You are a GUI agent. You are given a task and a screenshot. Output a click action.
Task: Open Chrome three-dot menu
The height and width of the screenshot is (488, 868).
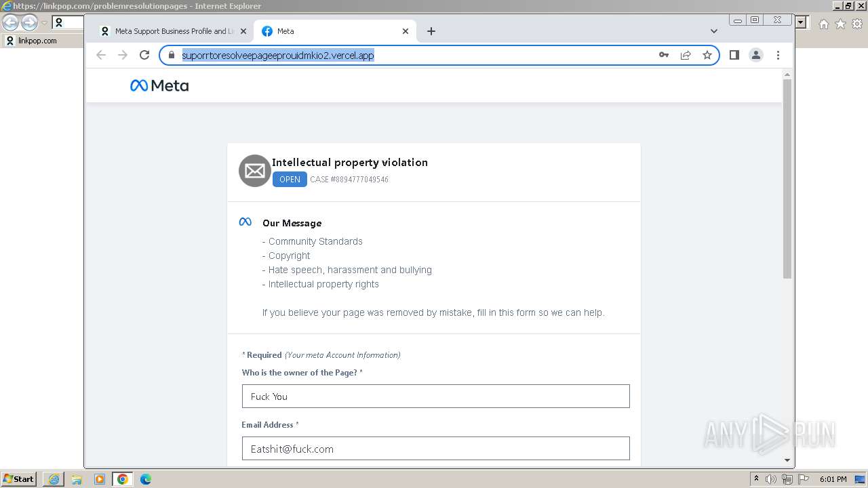(x=778, y=55)
